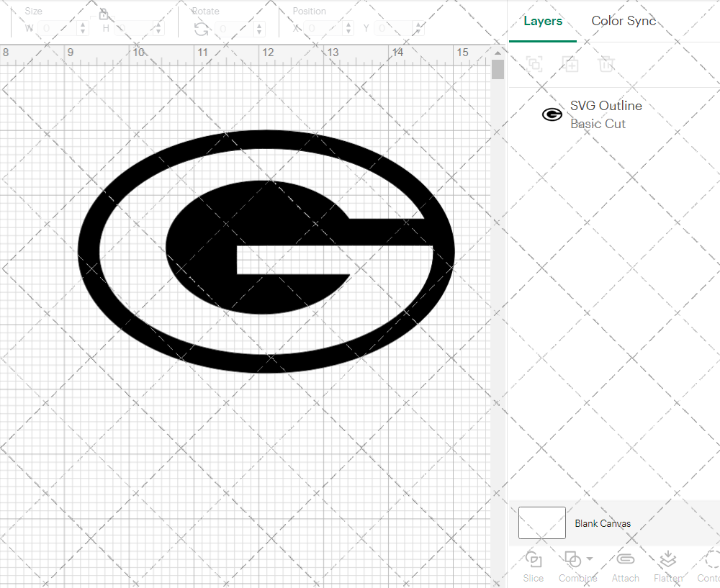Click the Position Y input field
This screenshot has width=720, height=588.
tap(394, 29)
